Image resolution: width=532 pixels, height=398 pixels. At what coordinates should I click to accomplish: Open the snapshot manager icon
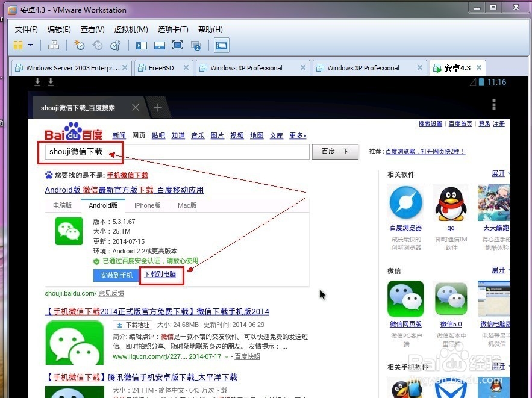tap(116, 45)
